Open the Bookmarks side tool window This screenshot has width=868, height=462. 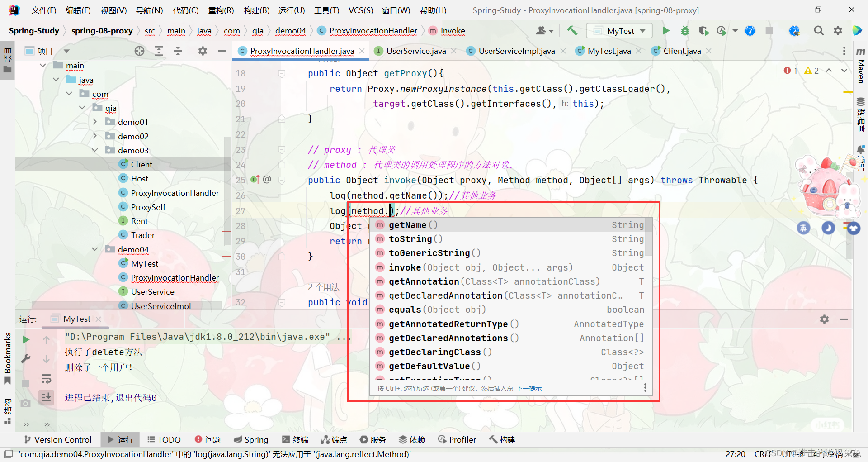point(7,358)
